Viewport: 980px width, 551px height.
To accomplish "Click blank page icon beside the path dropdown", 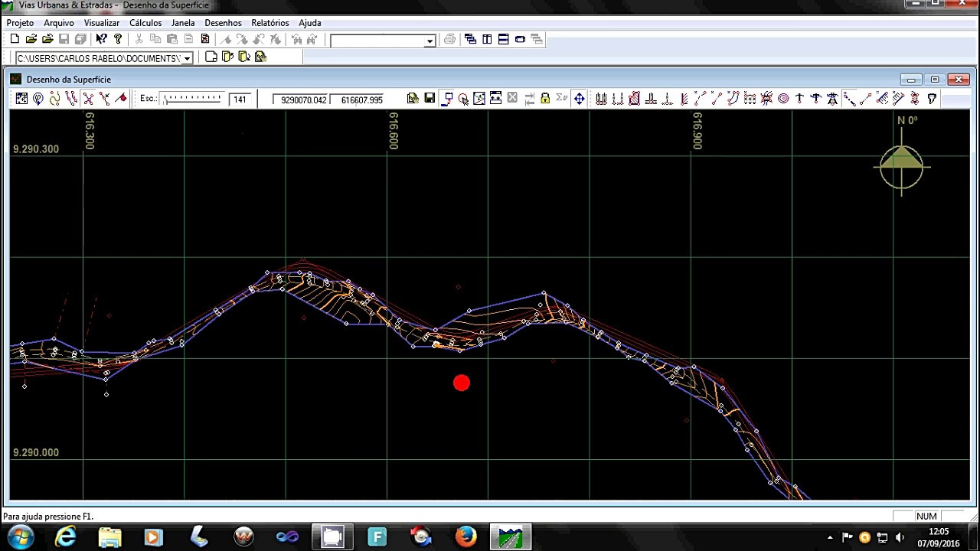I will (x=211, y=57).
